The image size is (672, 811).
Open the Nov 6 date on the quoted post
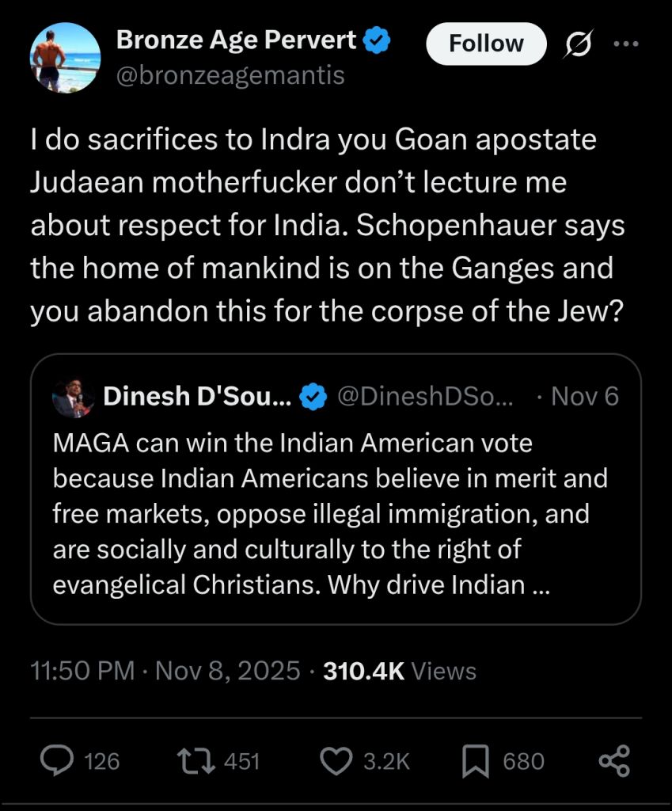click(585, 397)
